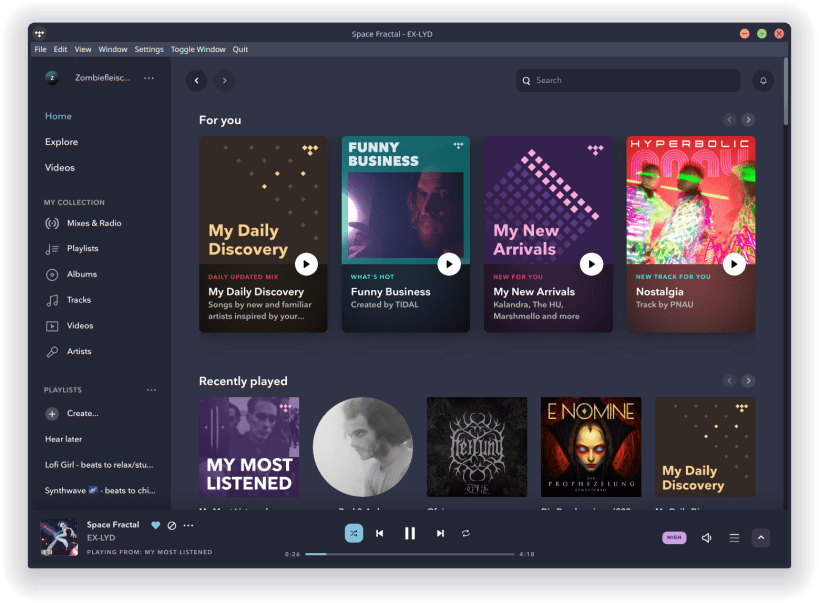
Task: Open the Playlists section three-dot menu
Action: pos(151,390)
